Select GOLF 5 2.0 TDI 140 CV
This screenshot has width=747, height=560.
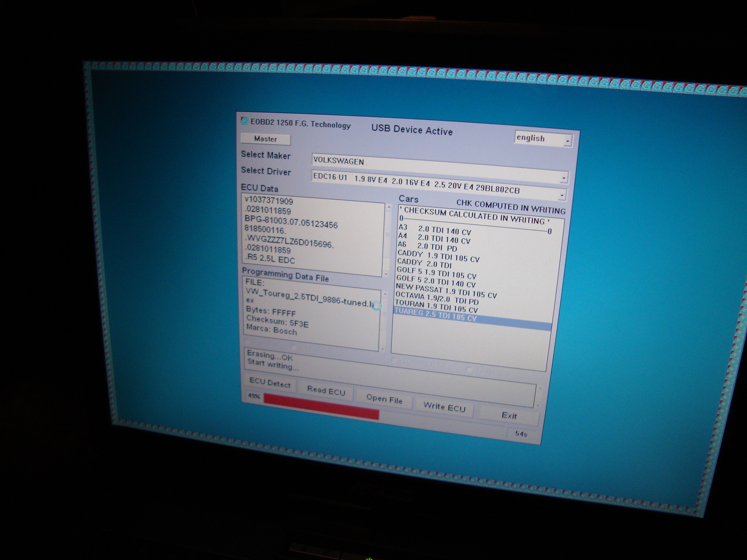coord(436,282)
